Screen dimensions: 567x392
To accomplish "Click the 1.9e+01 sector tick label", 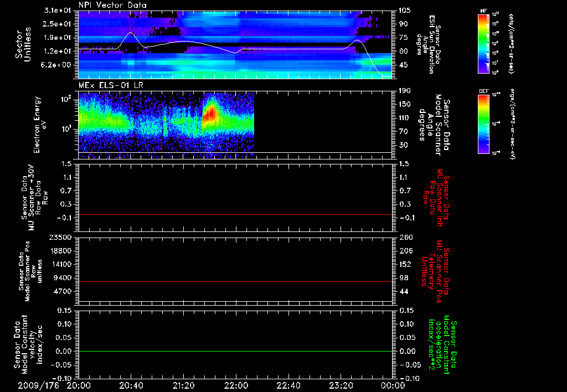I will point(58,38).
